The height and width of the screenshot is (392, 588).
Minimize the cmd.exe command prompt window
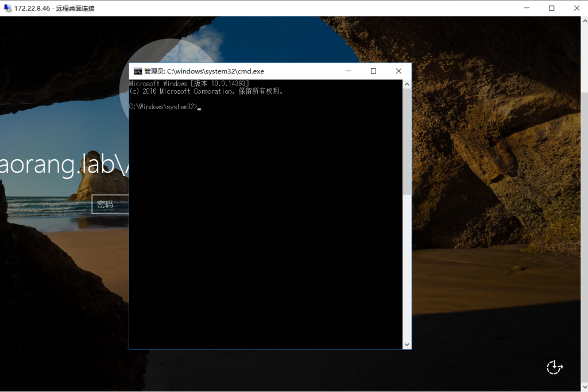click(348, 71)
